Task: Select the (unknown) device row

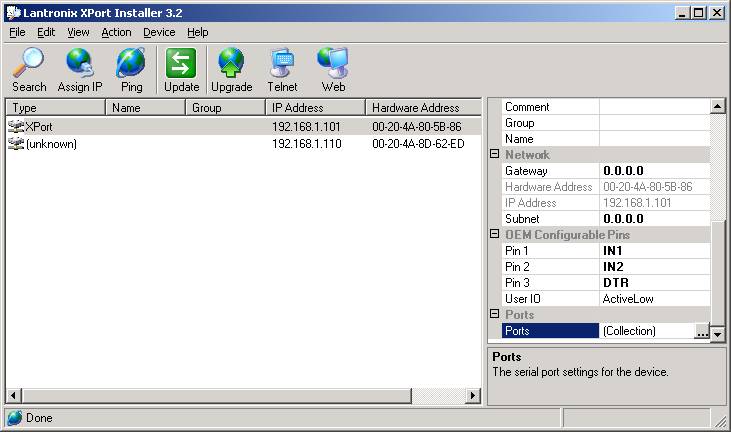Action: [x=243, y=144]
